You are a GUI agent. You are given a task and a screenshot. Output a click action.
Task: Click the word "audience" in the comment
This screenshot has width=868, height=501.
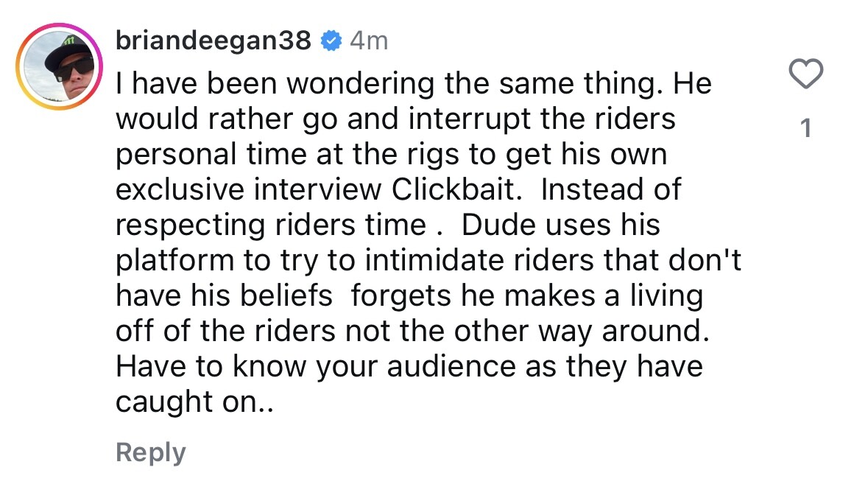click(x=456, y=366)
